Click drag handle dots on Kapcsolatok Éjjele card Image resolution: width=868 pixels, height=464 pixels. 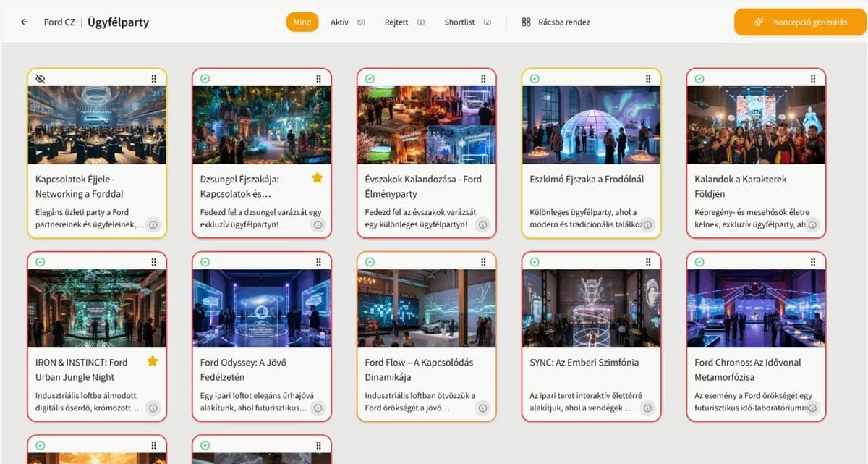[154, 78]
